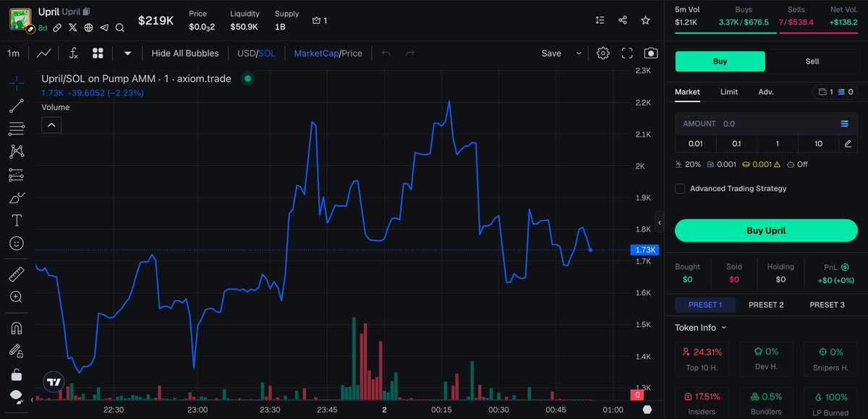Activate the zoom-in tool
Image resolution: width=868 pixels, height=419 pixels.
pos(17,297)
